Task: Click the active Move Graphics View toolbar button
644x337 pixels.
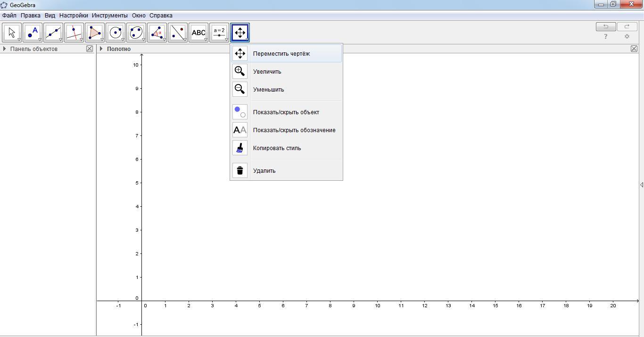Action: tap(240, 33)
